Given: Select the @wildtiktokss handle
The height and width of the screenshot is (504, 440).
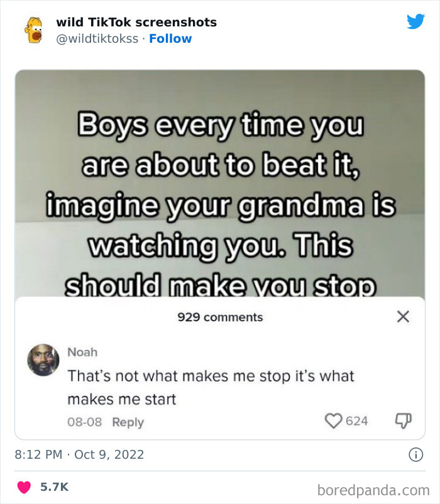Looking at the screenshot, I should pyautogui.click(x=96, y=39).
